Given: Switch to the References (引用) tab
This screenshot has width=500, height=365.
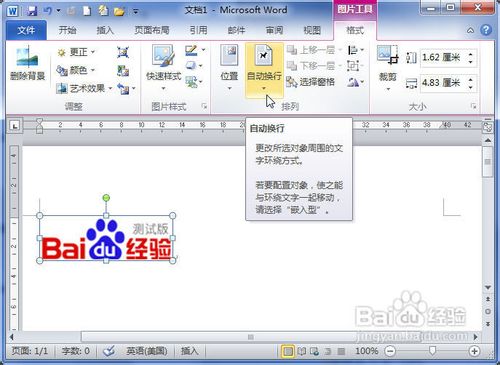Looking at the screenshot, I should coord(198,31).
